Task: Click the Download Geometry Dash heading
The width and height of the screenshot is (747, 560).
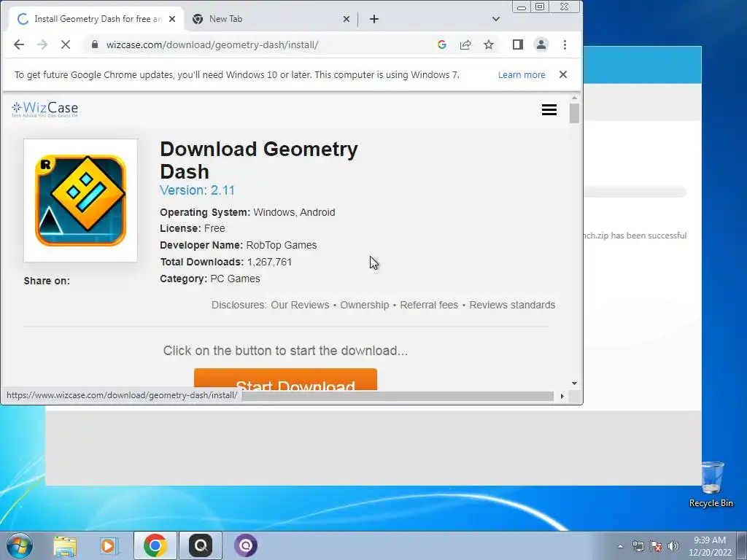Action: click(259, 160)
